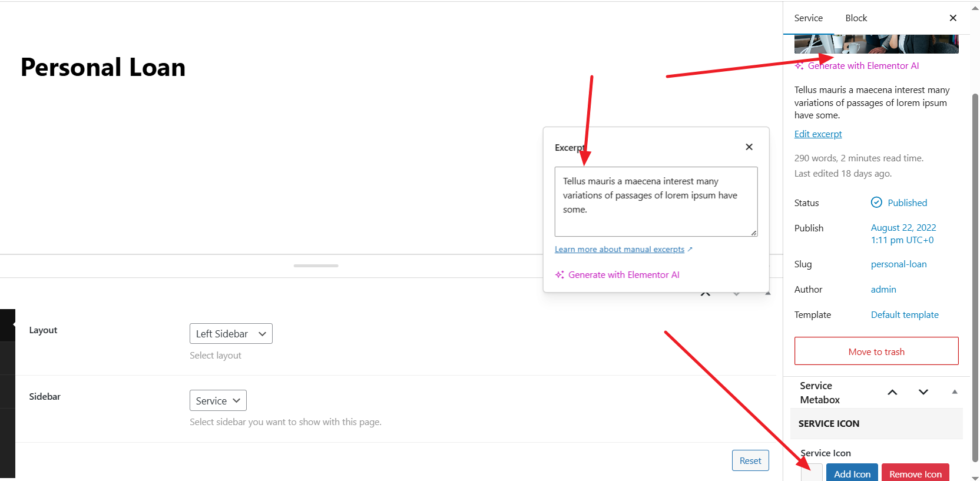Open the personal-loan slug link
This screenshot has height=481, width=980.
(898, 264)
